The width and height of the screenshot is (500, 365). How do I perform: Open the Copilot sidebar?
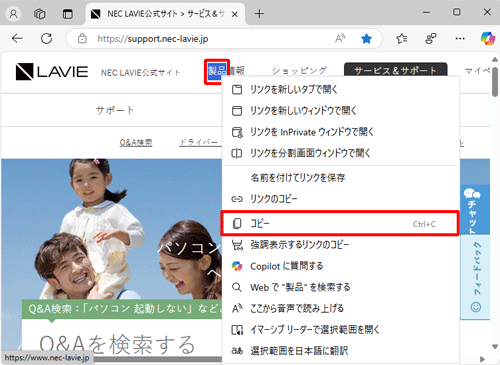click(x=488, y=39)
